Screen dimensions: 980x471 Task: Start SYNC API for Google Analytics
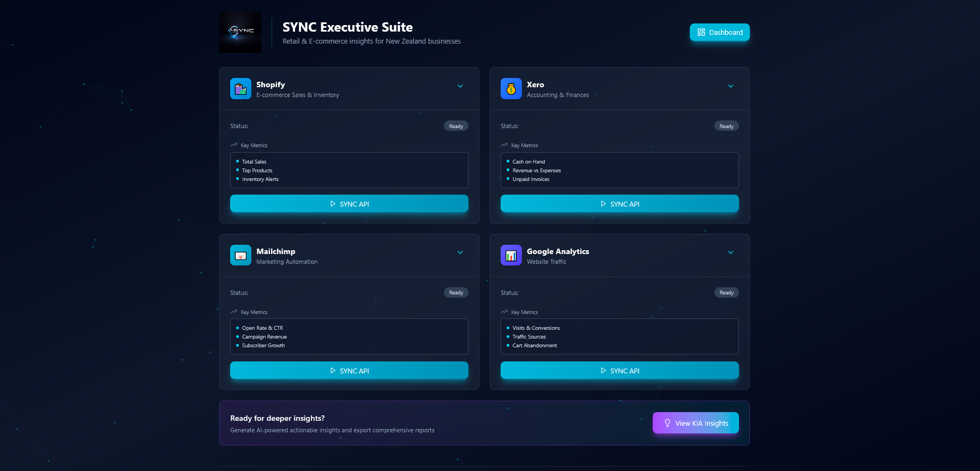pyautogui.click(x=620, y=371)
